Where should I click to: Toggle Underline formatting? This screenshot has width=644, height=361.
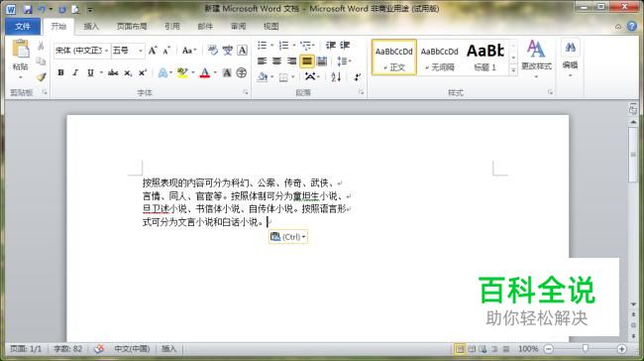pyautogui.click(x=90, y=73)
